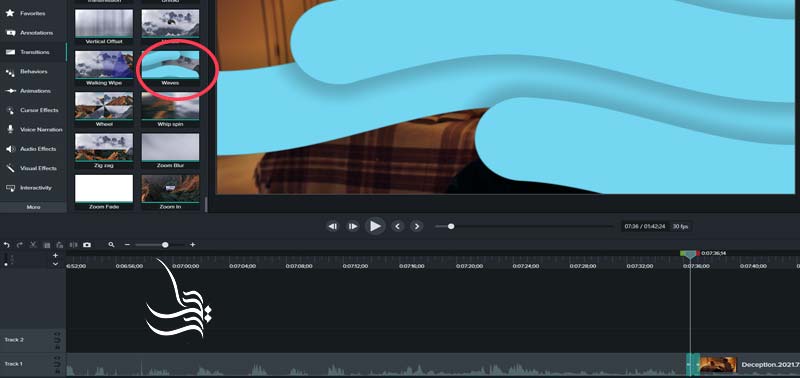The image size is (800, 378).
Task: Expand the track options chevron below plus
Action: (x=56, y=264)
